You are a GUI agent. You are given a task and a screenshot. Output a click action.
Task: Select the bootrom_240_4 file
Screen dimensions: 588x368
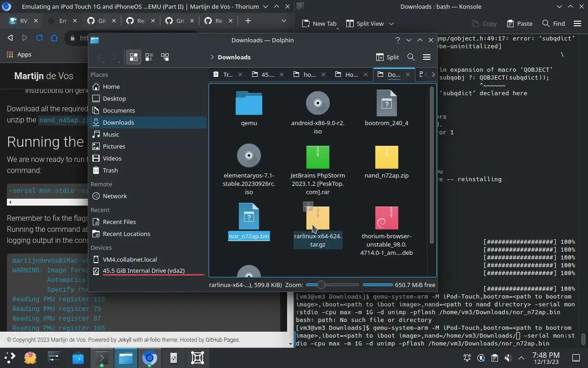tap(386, 109)
